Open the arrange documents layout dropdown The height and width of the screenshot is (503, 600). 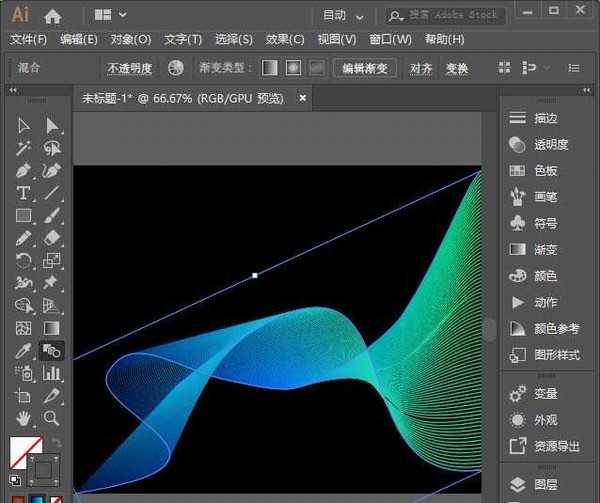110,15
